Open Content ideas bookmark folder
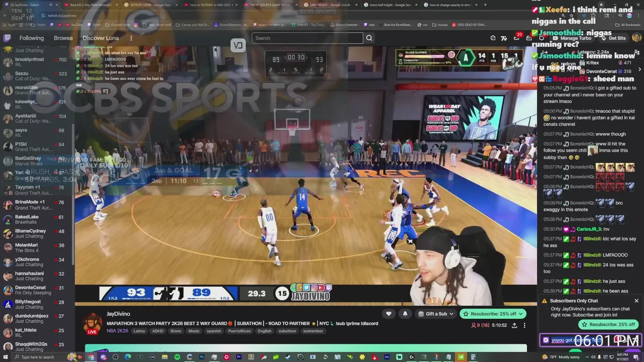 (118, 25)
